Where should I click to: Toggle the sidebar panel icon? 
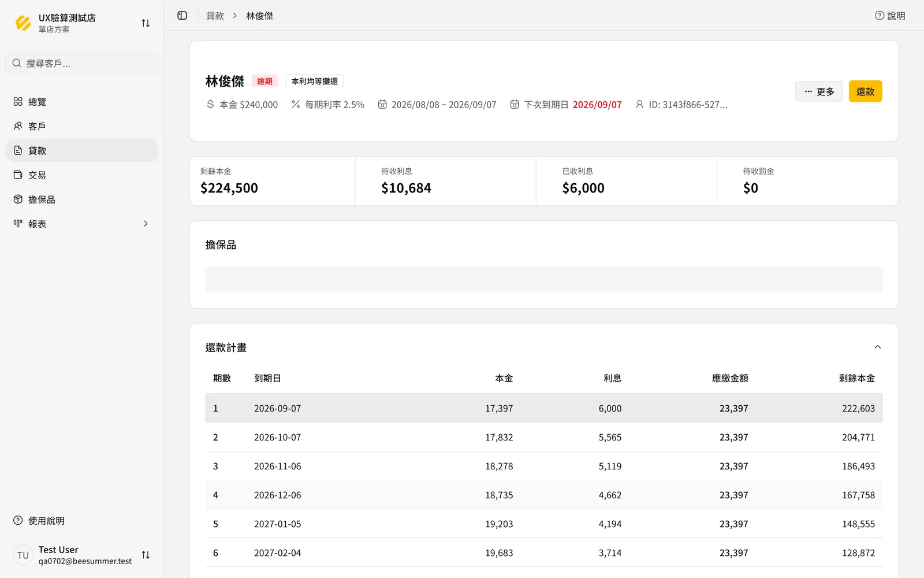[x=182, y=16]
